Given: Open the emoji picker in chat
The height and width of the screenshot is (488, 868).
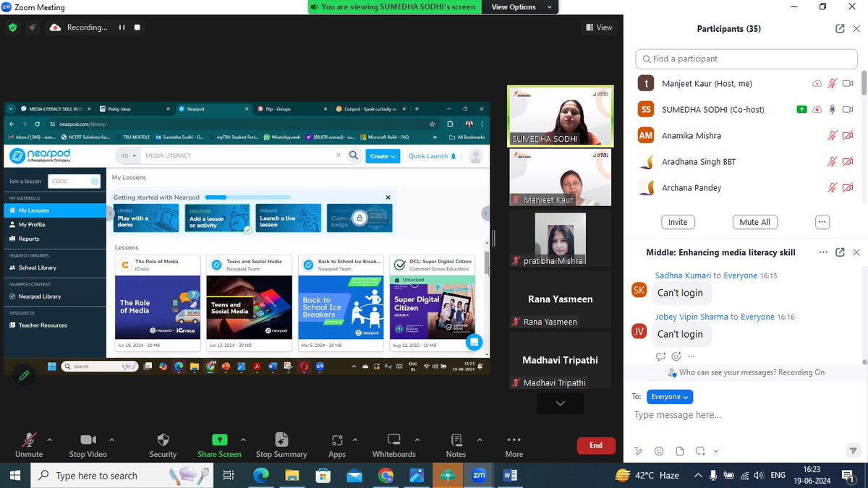Looking at the screenshot, I should [x=658, y=450].
